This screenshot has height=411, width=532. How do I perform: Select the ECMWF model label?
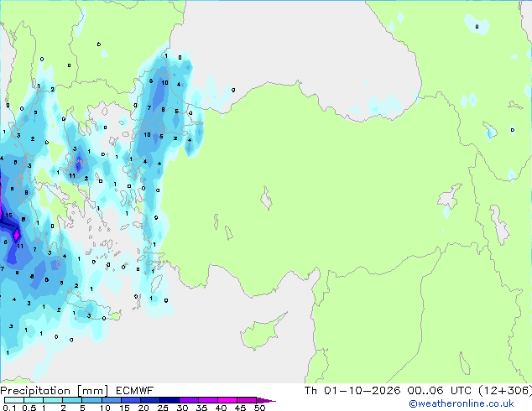pyautogui.click(x=135, y=391)
